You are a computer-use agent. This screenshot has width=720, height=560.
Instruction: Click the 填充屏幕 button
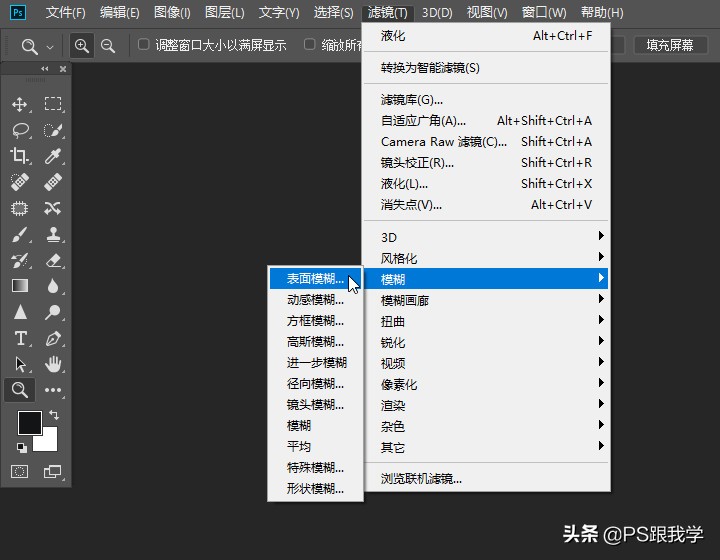670,45
